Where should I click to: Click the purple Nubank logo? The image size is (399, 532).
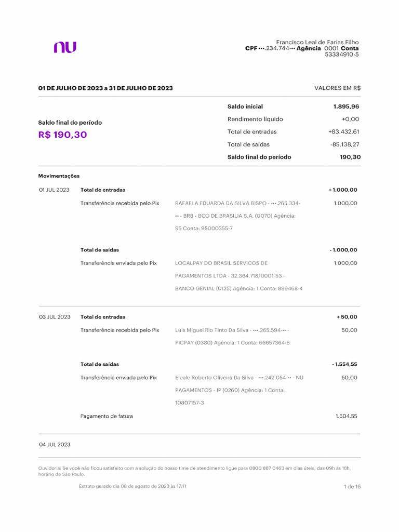[65, 47]
